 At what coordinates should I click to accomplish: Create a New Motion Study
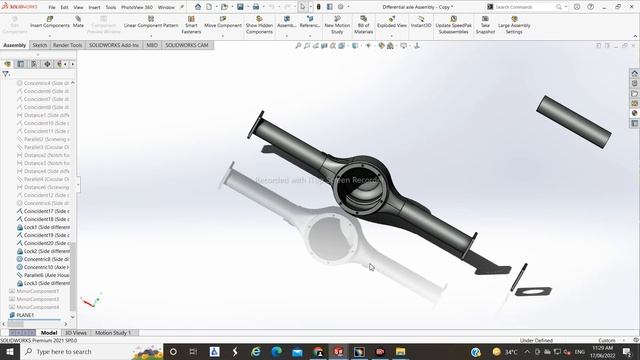[337, 25]
